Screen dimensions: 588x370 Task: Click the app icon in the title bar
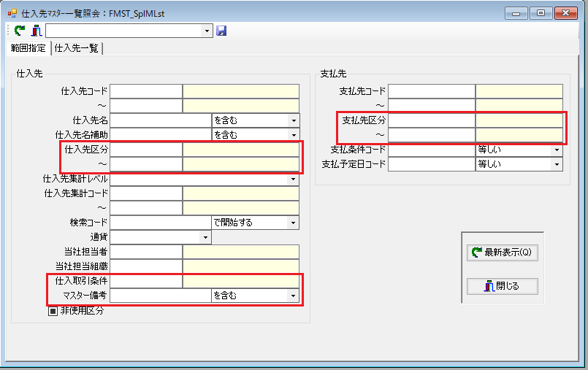click(12, 13)
